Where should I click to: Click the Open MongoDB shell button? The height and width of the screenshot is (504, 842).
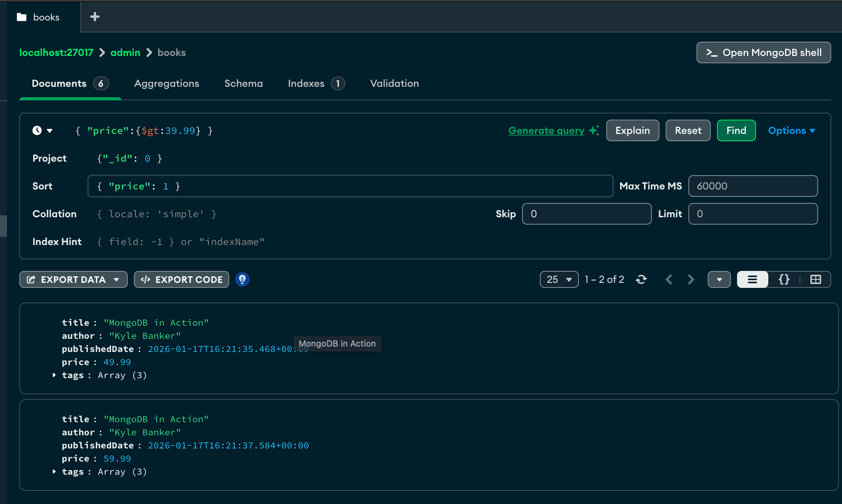click(x=763, y=52)
